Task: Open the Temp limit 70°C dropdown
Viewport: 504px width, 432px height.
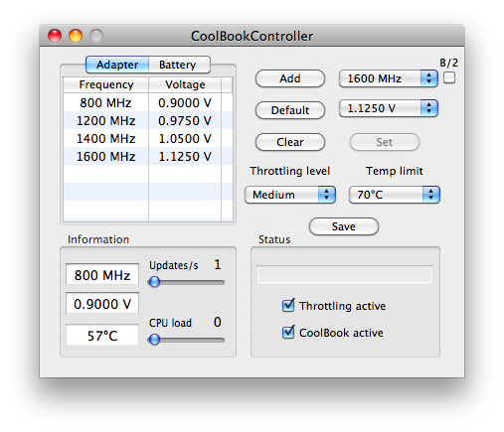Action: click(x=395, y=195)
